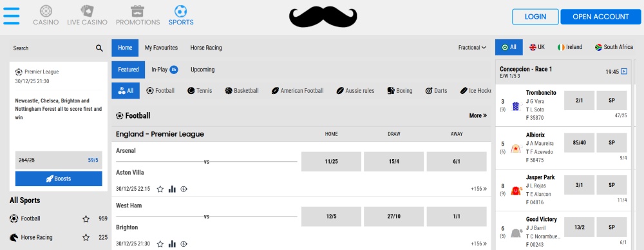Favourite Horse Racing in All Sports list
This screenshot has height=250, width=644.
(86, 237)
